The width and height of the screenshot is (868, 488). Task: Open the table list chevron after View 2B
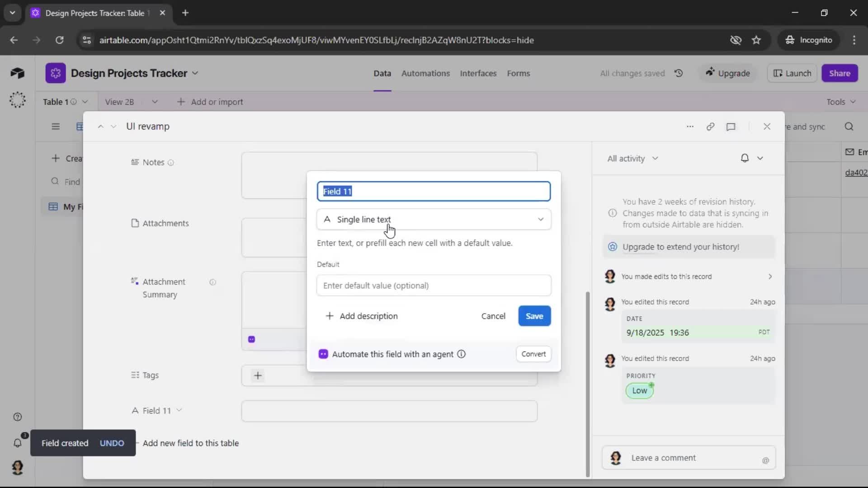click(155, 102)
